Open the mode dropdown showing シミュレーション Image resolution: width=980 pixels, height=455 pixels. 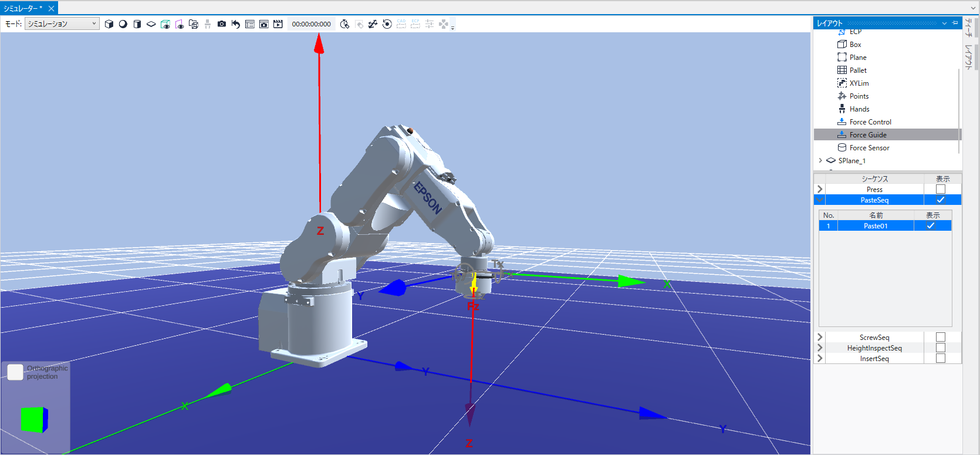62,24
